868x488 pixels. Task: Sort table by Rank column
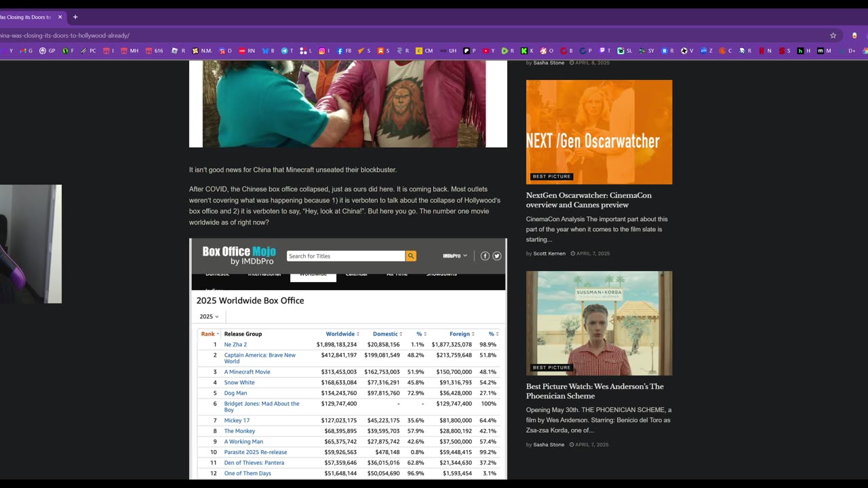tap(210, 334)
